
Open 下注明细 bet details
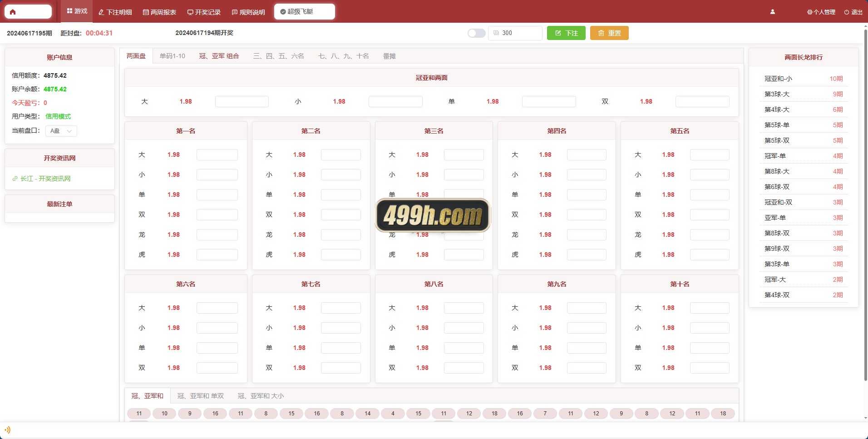(115, 12)
